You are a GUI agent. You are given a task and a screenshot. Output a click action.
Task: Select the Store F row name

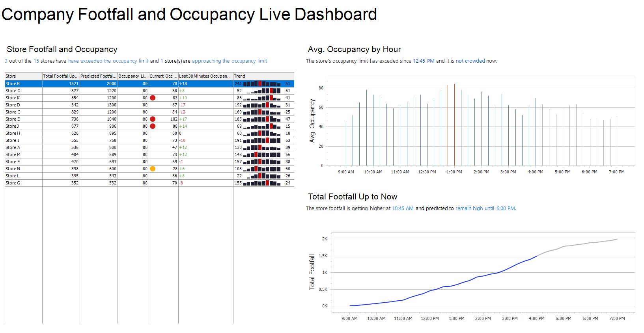[13, 162]
